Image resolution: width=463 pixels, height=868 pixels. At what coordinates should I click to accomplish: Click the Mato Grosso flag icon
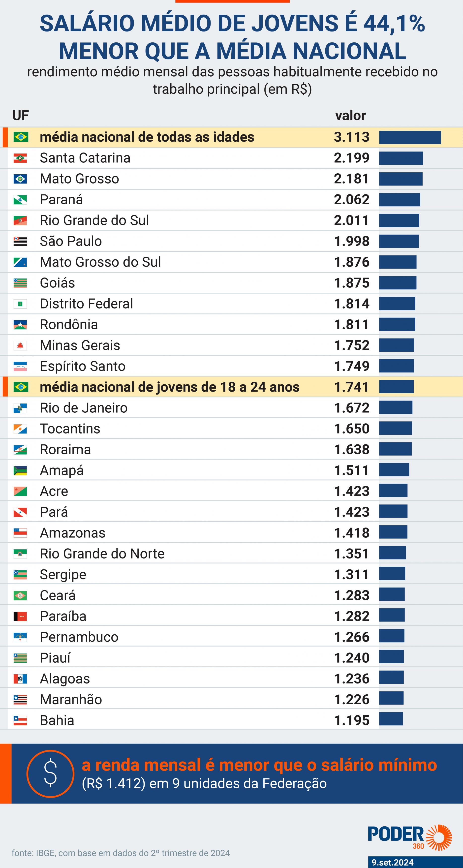(20, 179)
